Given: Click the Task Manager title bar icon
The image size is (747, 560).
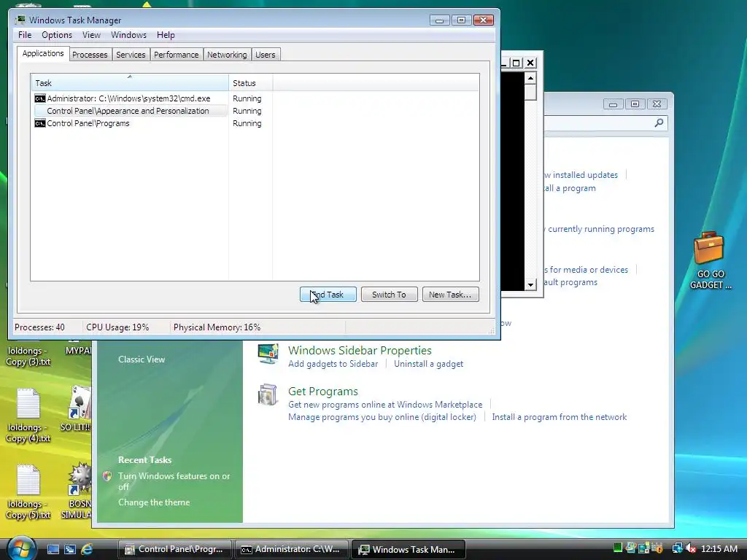Looking at the screenshot, I should click(20, 20).
